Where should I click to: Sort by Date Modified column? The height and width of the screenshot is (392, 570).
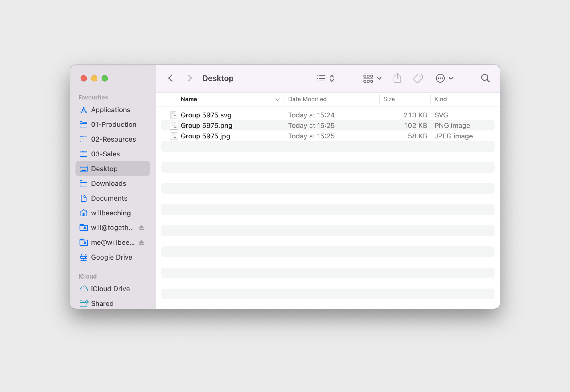tap(307, 99)
